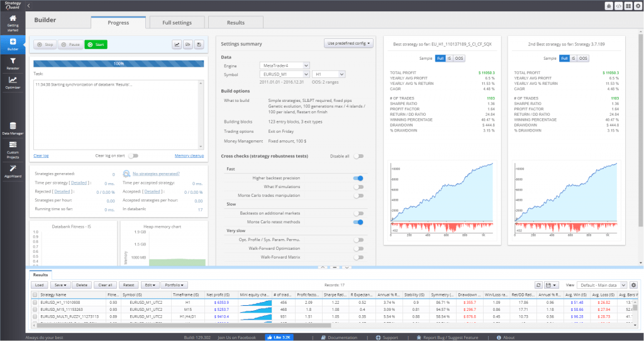The width and height of the screenshot is (644, 341).
Task: Open the Retester module in sidebar
Action: 13,63
